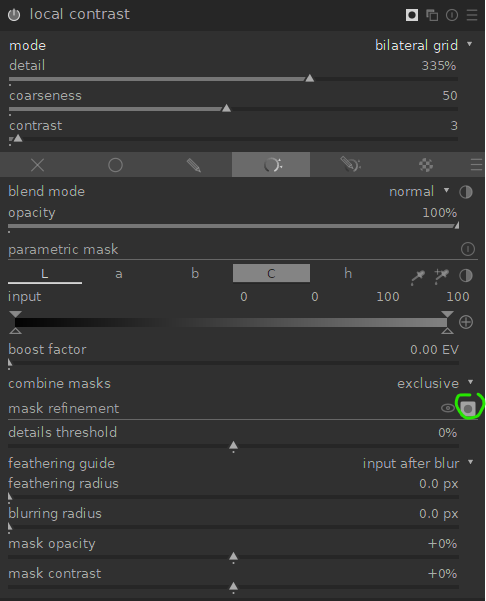Switch to the C channel tab

271,273
